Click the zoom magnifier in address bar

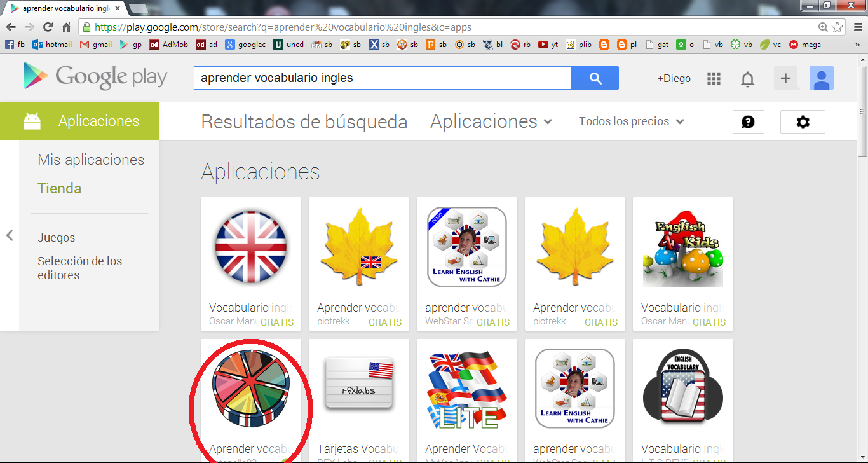coord(824,27)
